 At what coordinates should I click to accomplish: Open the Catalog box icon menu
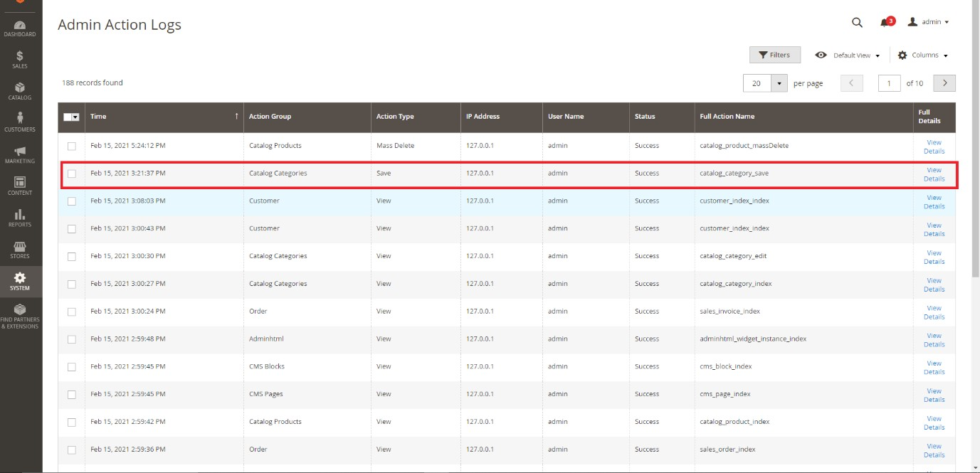pyautogui.click(x=20, y=92)
